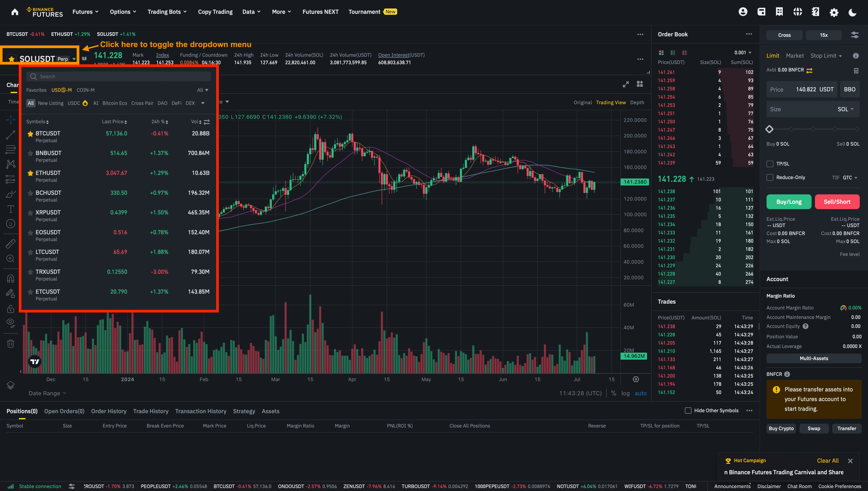Unfavorite BTCUSDT with its star

point(30,134)
